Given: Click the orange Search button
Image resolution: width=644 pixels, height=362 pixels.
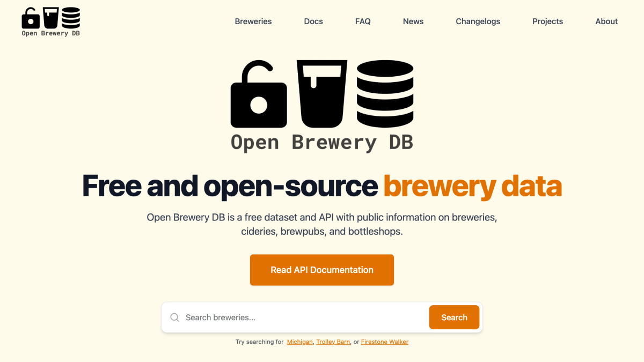Looking at the screenshot, I should pos(454,317).
